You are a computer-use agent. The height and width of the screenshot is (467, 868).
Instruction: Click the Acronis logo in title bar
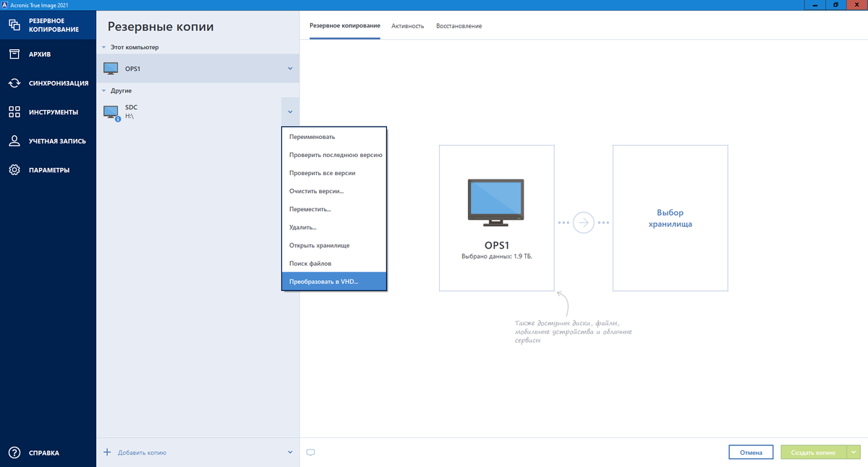point(5,4)
